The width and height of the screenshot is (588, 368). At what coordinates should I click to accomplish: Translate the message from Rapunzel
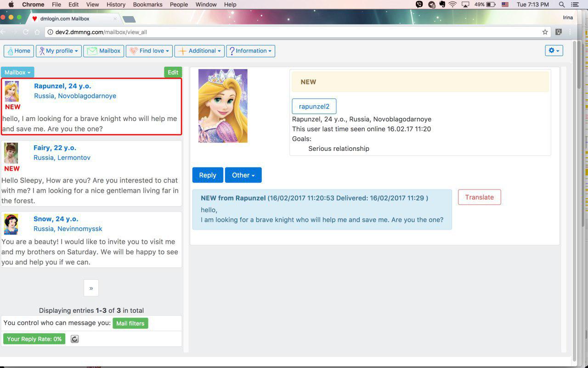[x=480, y=197]
